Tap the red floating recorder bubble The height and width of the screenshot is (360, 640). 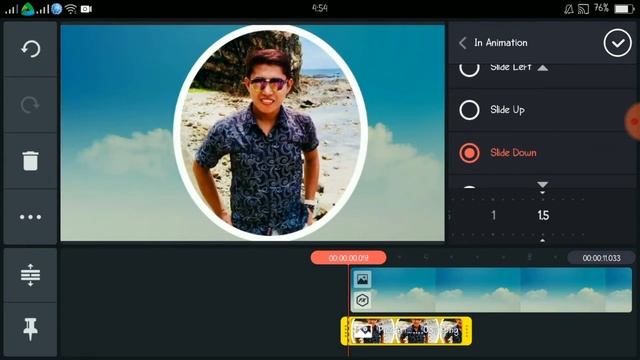coord(633,122)
